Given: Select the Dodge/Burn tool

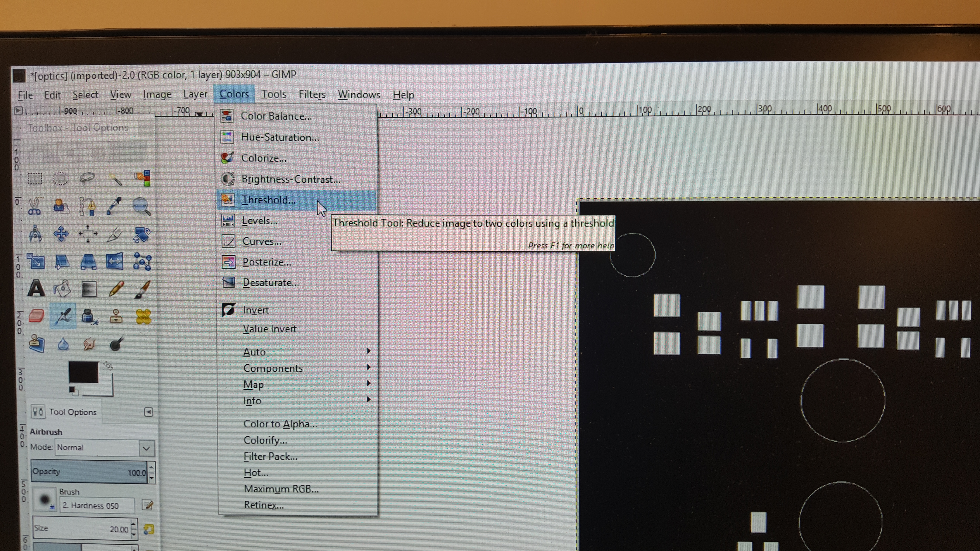Looking at the screenshot, I should tap(116, 344).
